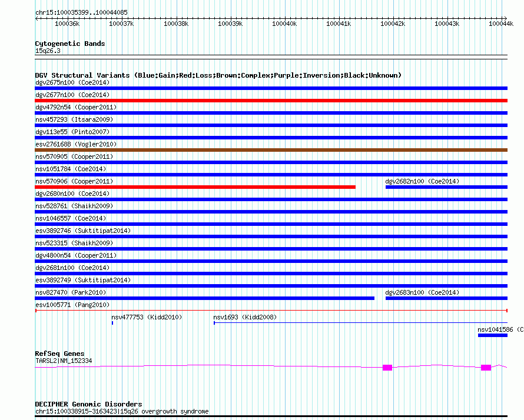This screenshot has width=524, height=420.
Task: Click the red loss bar for dgv2677n100
Action: (x=271, y=101)
